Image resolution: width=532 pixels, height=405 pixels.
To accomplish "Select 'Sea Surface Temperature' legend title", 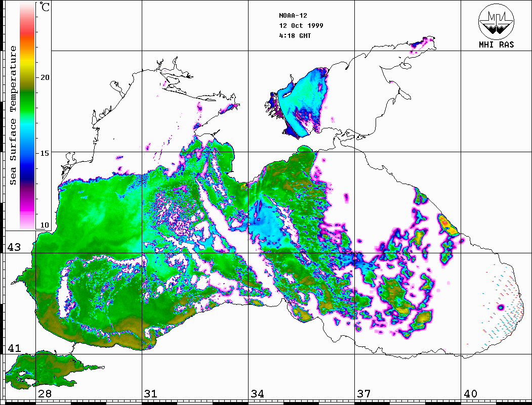I will [x=13, y=115].
